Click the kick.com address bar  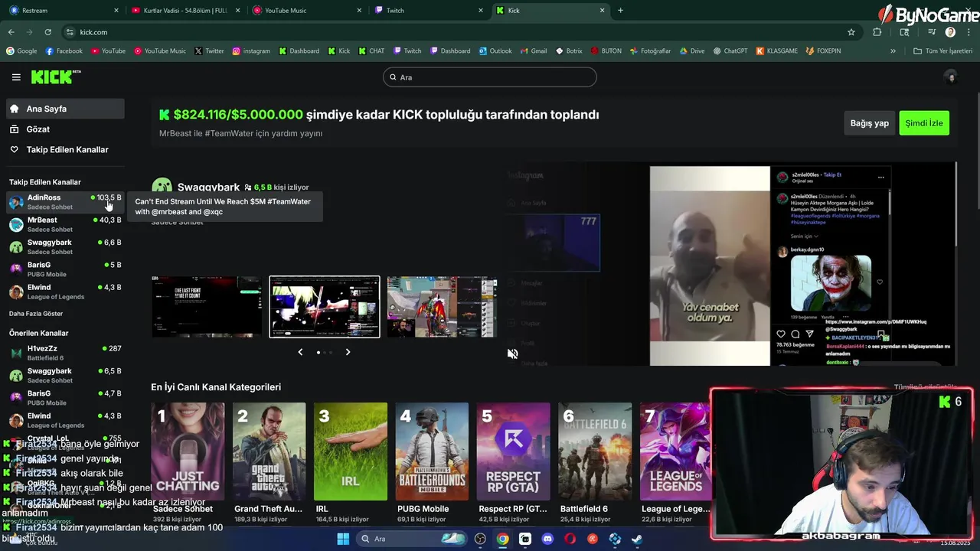pyautogui.click(x=459, y=32)
